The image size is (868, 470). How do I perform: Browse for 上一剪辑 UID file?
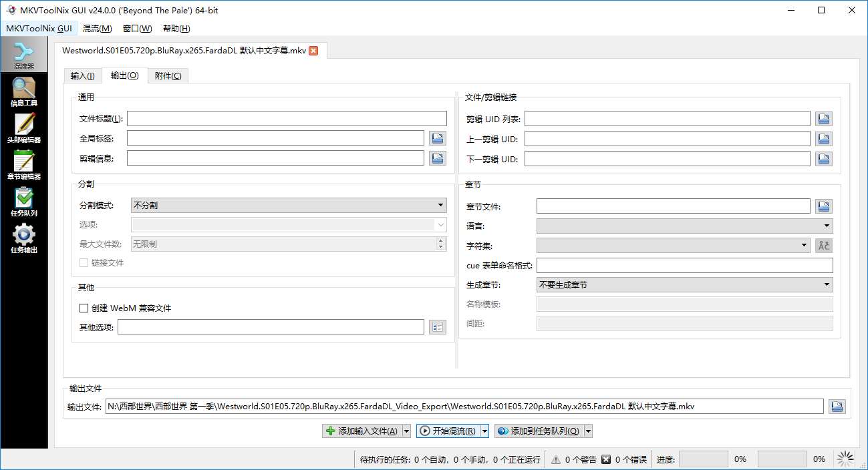tap(824, 139)
